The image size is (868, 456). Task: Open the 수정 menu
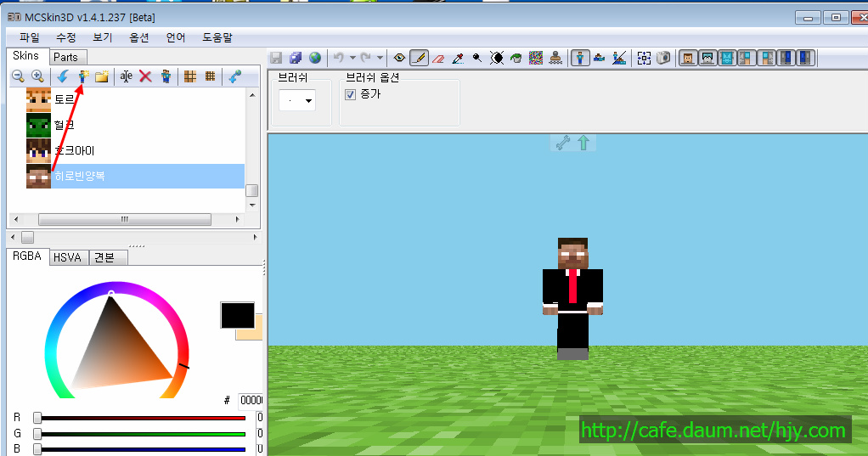point(66,37)
